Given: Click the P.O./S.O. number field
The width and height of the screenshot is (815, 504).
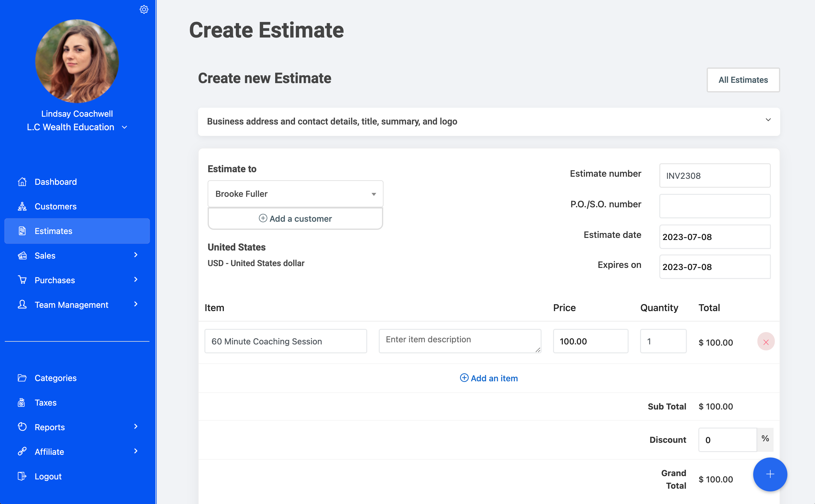Looking at the screenshot, I should coord(714,206).
